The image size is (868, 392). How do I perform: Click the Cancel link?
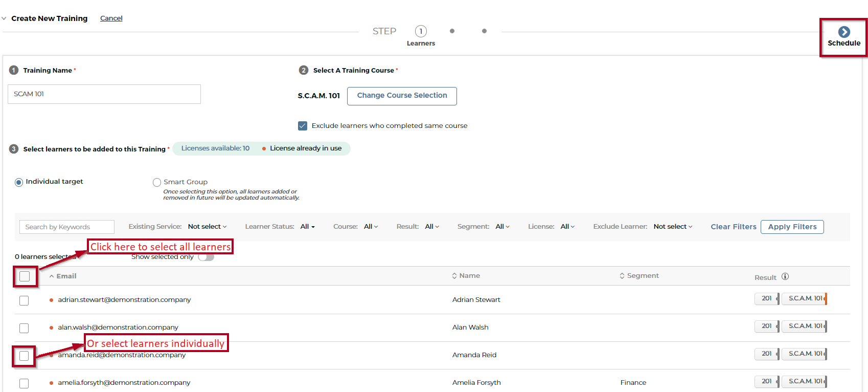[111, 18]
